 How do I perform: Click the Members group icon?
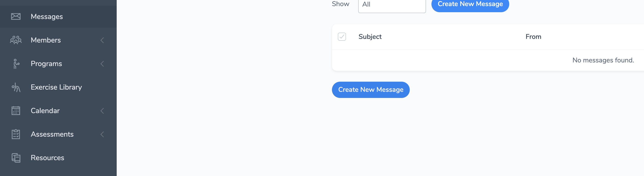click(16, 40)
